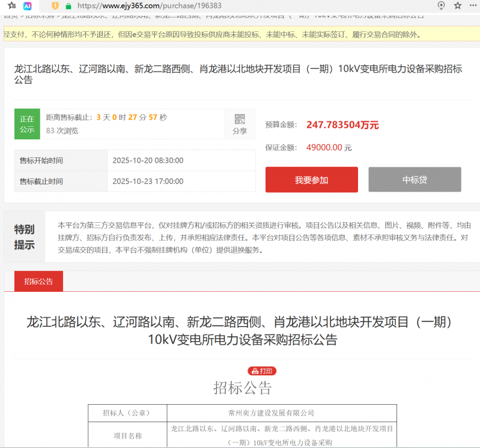Image resolution: width=480 pixels, height=448 pixels.
Task: Select the 招标公告 tab
Action: pyautogui.click(x=38, y=281)
